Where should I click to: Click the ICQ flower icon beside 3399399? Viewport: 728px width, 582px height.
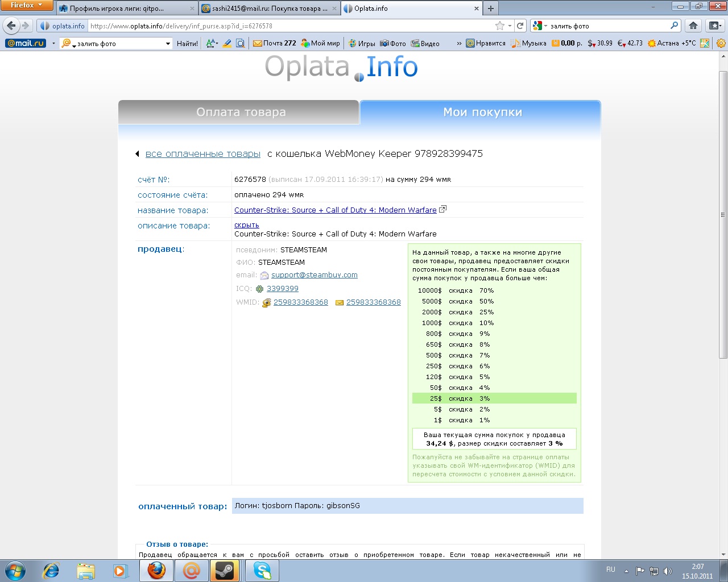[260, 289]
